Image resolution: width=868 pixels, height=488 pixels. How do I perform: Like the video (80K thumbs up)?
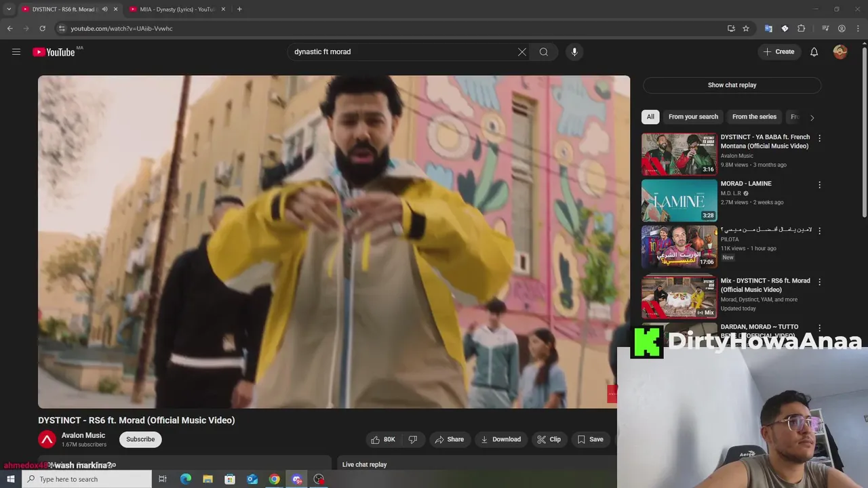pyautogui.click(x=382, y=439)
